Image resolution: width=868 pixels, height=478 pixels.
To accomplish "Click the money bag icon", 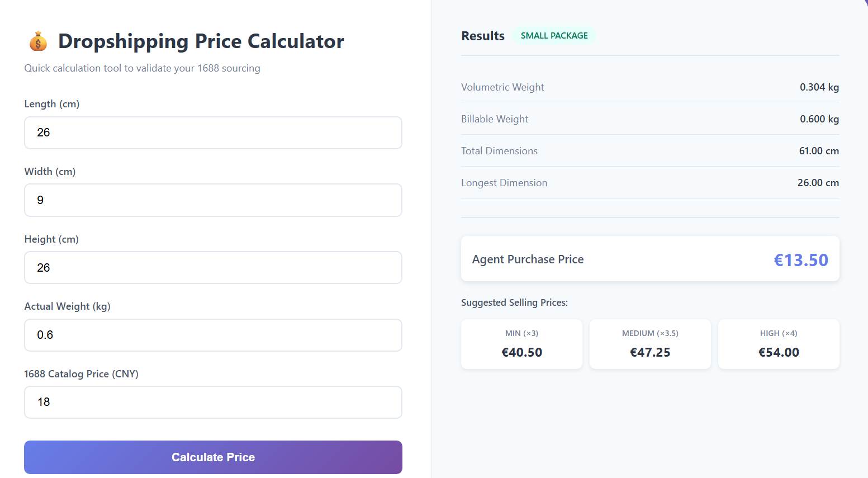I will 38,41.
